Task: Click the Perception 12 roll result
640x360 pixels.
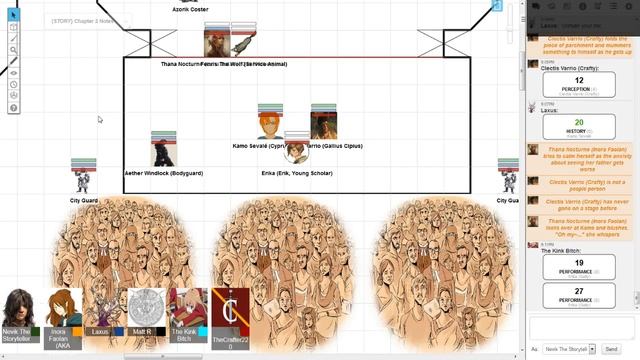Action: tap(579, 84)
